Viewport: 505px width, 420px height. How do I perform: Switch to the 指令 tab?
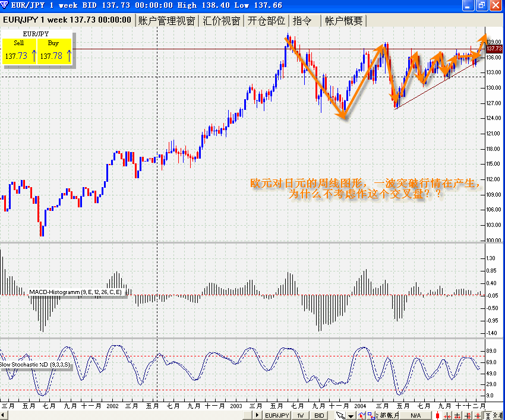(305, 21)
